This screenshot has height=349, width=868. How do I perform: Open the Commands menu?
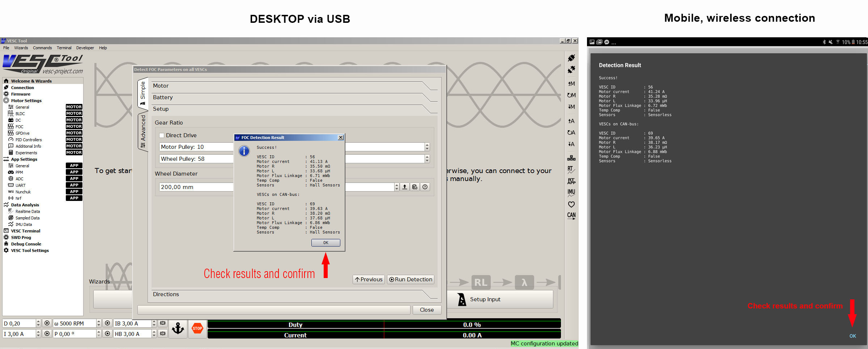(42, 48)
